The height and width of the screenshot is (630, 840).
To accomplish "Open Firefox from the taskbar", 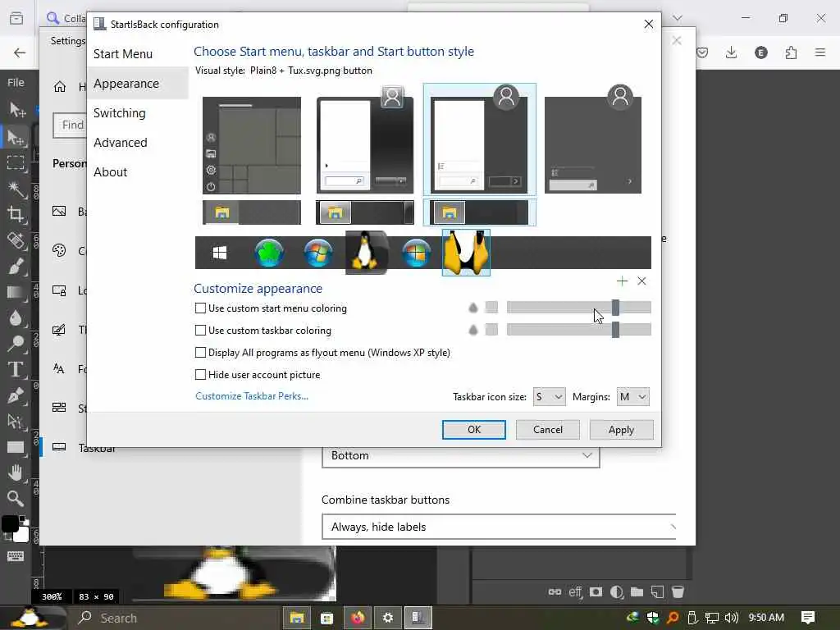I will [358, 618].
